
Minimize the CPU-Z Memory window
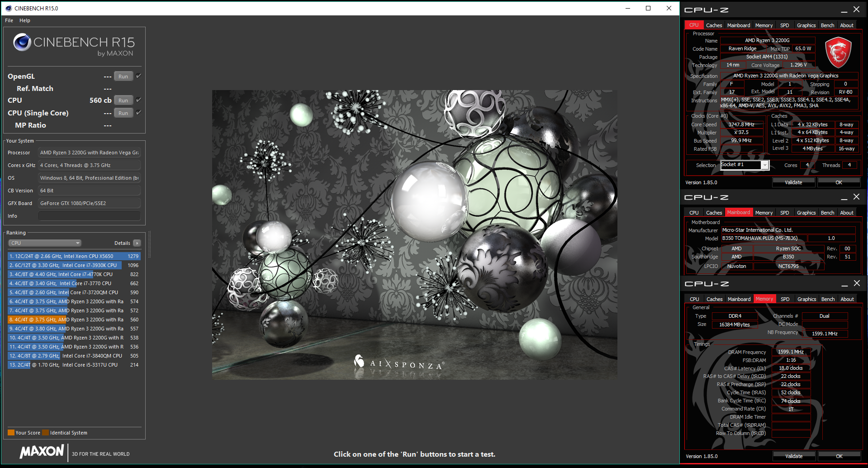(844, 283)
